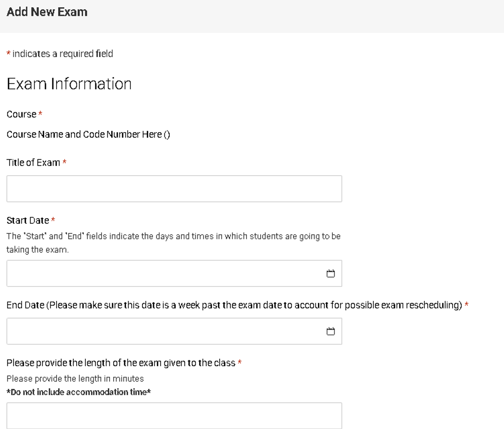The height and width of the screenshot is (429, 504).
Task: Click the exam length input field
Action: click(174, 416)
